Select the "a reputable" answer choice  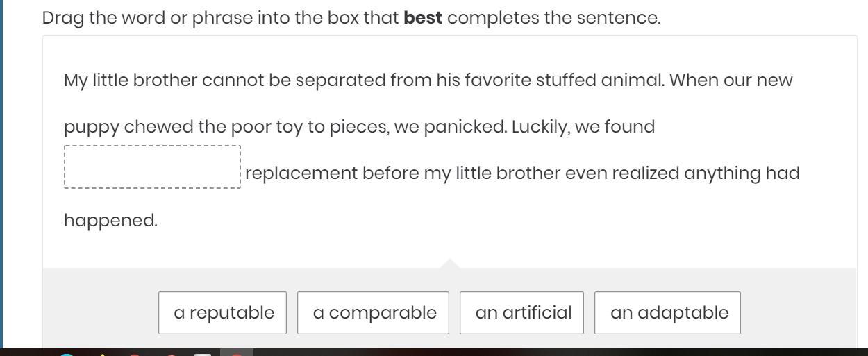pyautogui.click(x=224, y=313)
